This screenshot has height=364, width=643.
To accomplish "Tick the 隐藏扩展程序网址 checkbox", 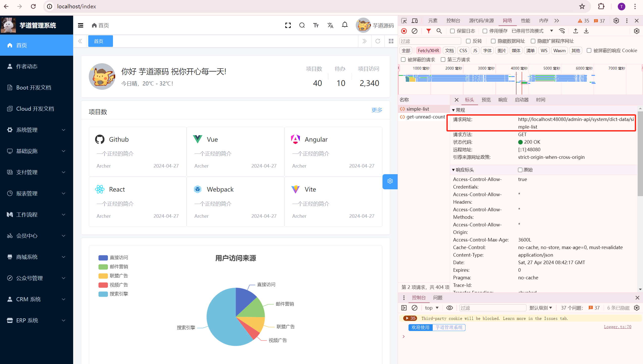I will click(533, 41).
